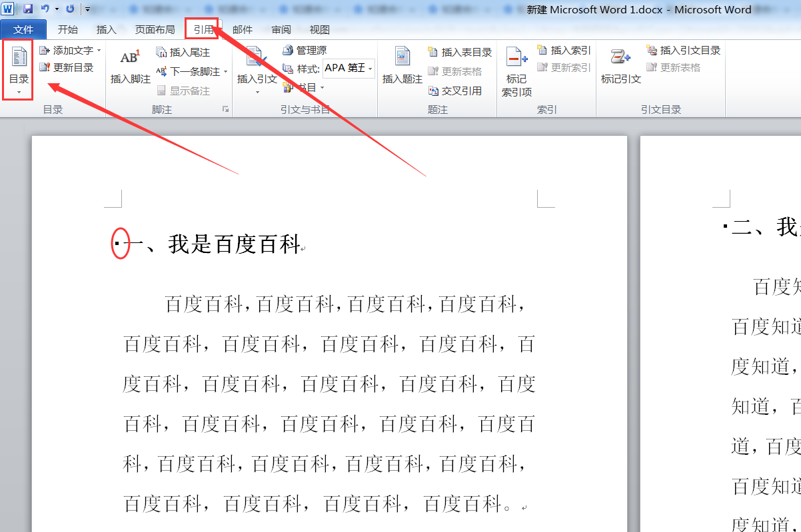Click the undo icon in quick access toolbar

click(x=45, y=9)
